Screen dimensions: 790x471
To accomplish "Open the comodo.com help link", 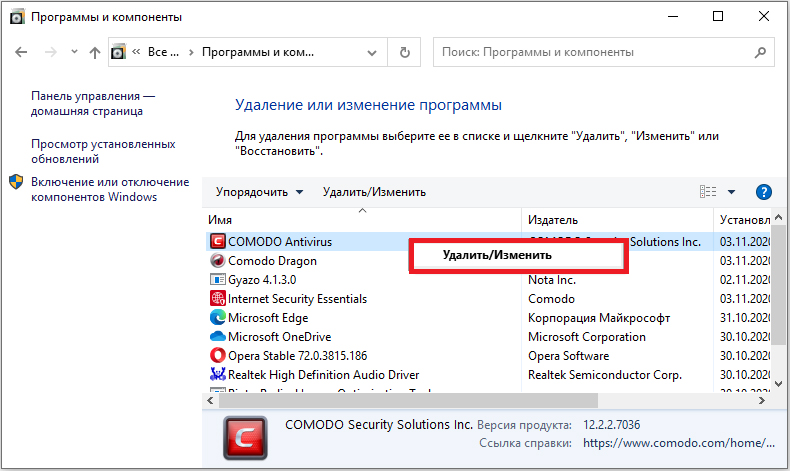I will pyautogui.click(x=679, y=443).
